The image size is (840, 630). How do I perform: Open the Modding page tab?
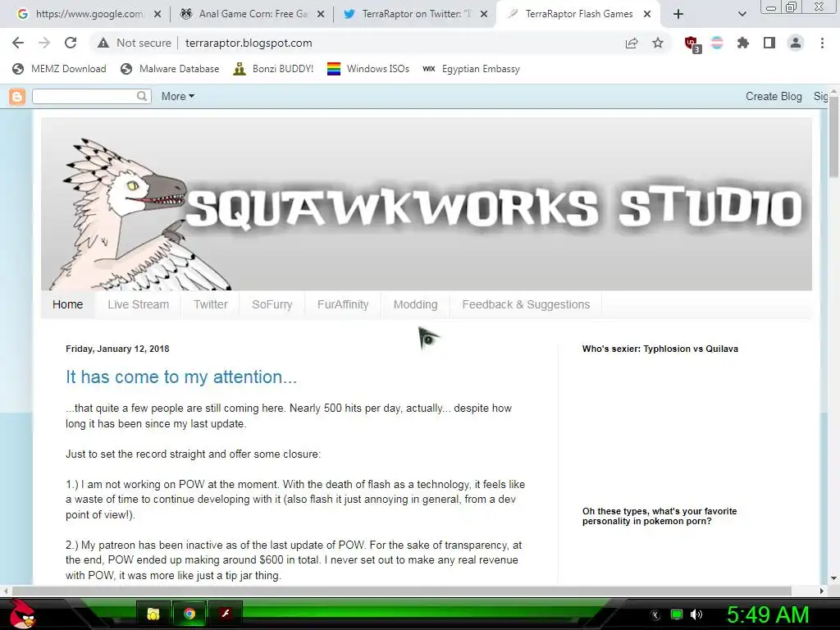(x=416, y=304)
